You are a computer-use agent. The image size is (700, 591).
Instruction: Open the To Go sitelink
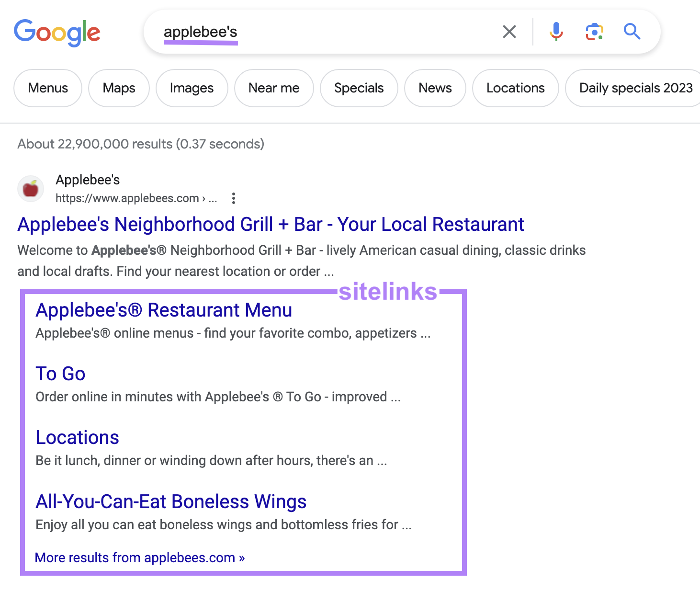60,374
